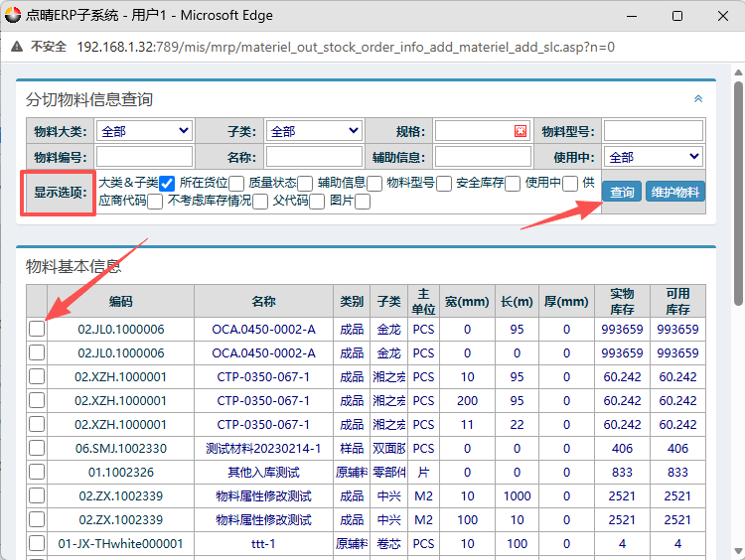Click the page vertical scrollbar thumb
This screenshot has height=560, width=745.
point(738,193)
